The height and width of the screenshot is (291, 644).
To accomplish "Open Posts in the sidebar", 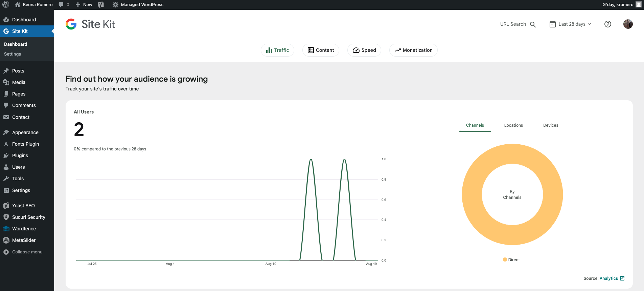I will (x=27, y=71).
